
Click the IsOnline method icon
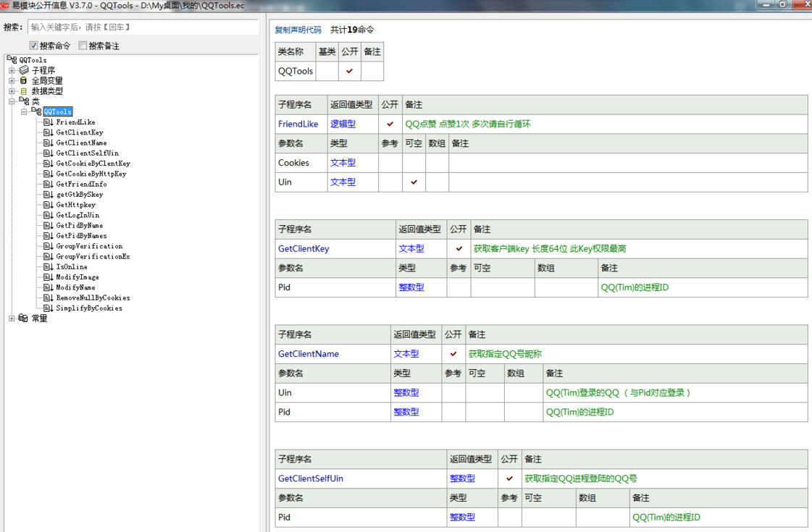(x=48, y=267)
